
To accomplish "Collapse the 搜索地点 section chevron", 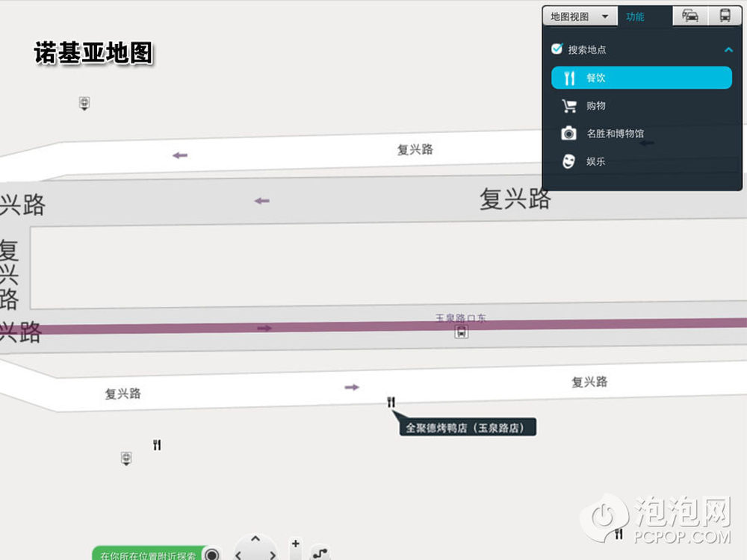I will pyautogui.click(x=728, y=49).
